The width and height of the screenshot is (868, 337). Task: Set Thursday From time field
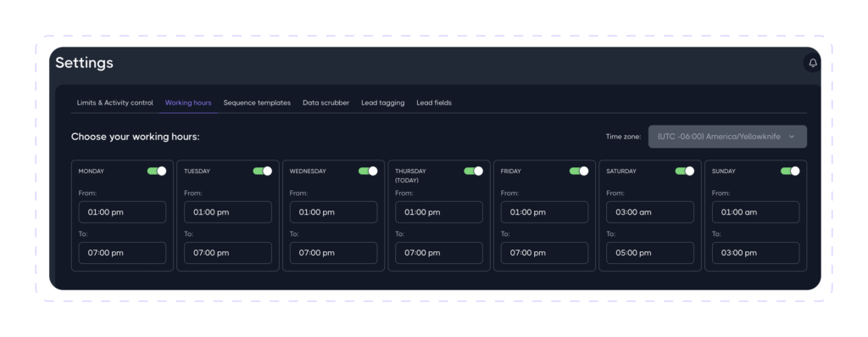coord(439,212)
